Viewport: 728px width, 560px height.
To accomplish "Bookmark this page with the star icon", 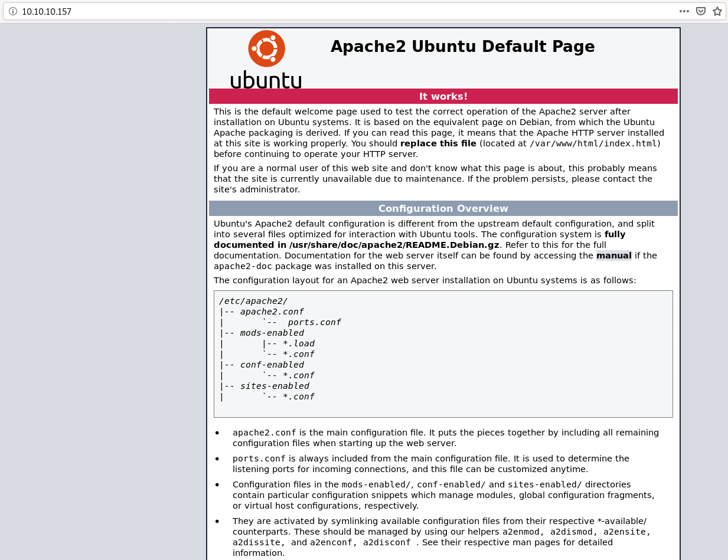I will tap(717, 11).
